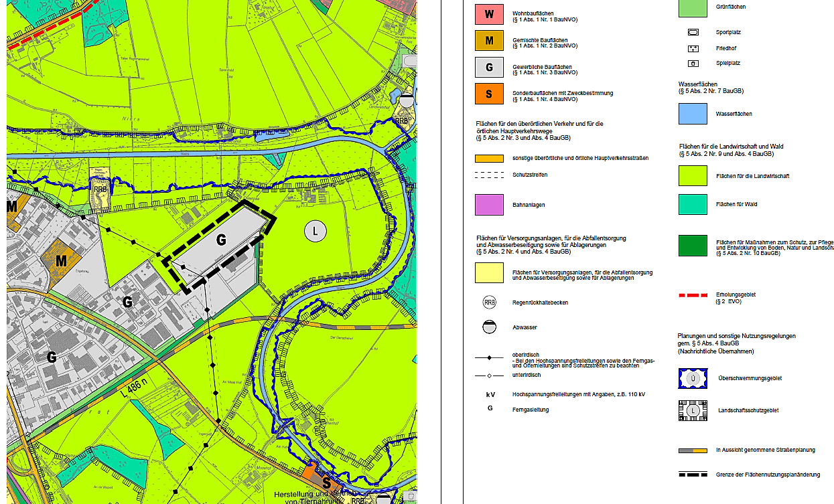Screen dimensions: 834x504
Task: Click the pink W Wohnbauflächen swatch
Action: 489,14
